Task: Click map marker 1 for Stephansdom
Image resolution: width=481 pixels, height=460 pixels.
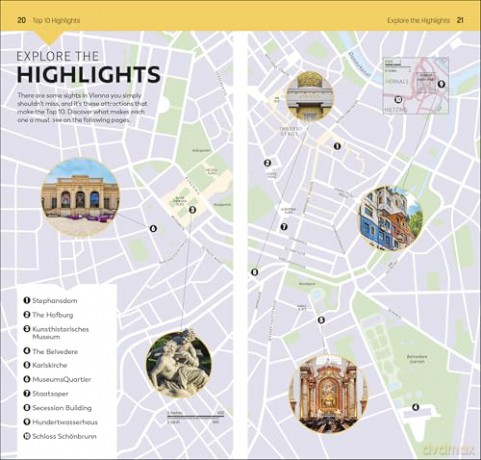Action: (337, 146)
